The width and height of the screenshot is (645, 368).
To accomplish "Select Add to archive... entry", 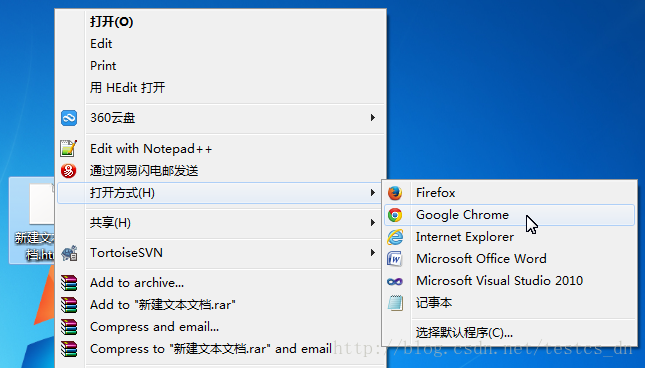I will (x=220, y=283).
